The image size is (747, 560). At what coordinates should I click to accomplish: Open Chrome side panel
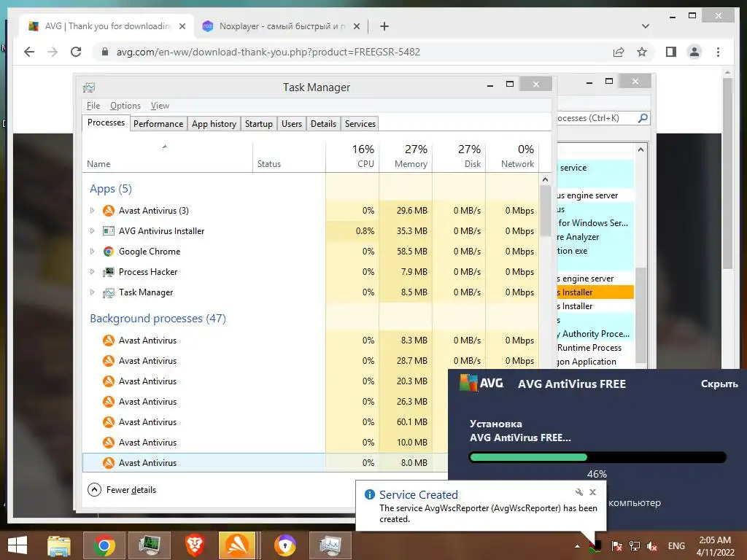(671, 52)
